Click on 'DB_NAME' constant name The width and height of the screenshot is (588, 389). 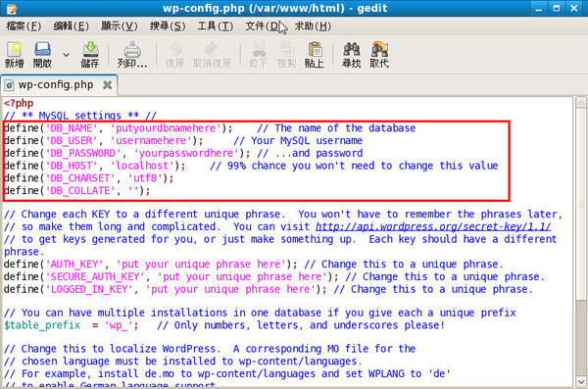[72, 128]
